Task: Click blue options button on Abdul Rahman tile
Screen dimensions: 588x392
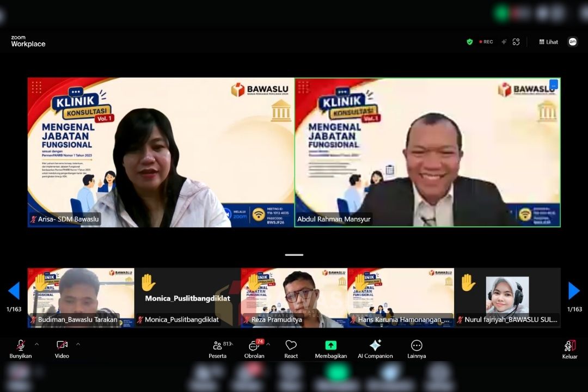Action: pos(554,84)
